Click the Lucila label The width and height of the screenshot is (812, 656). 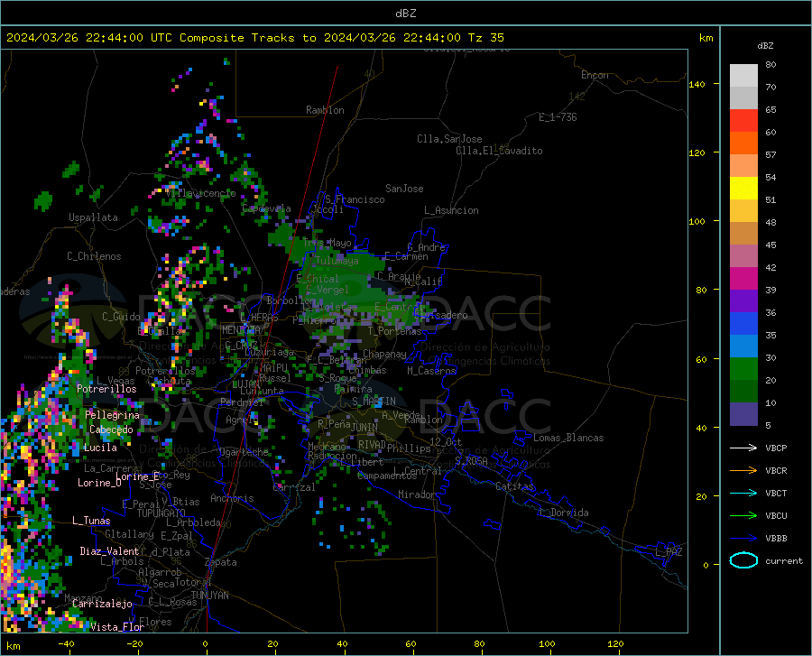pos(100,448)
